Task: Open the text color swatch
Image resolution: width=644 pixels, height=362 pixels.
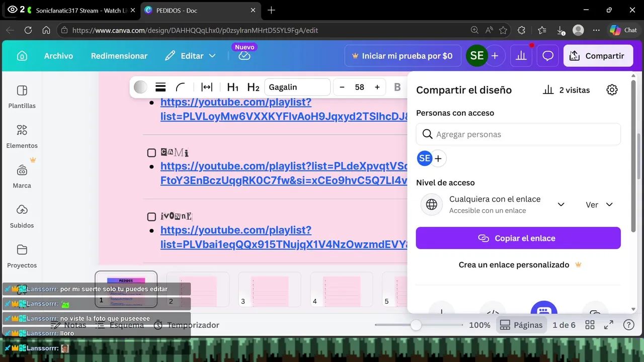Action: (140, 87)
